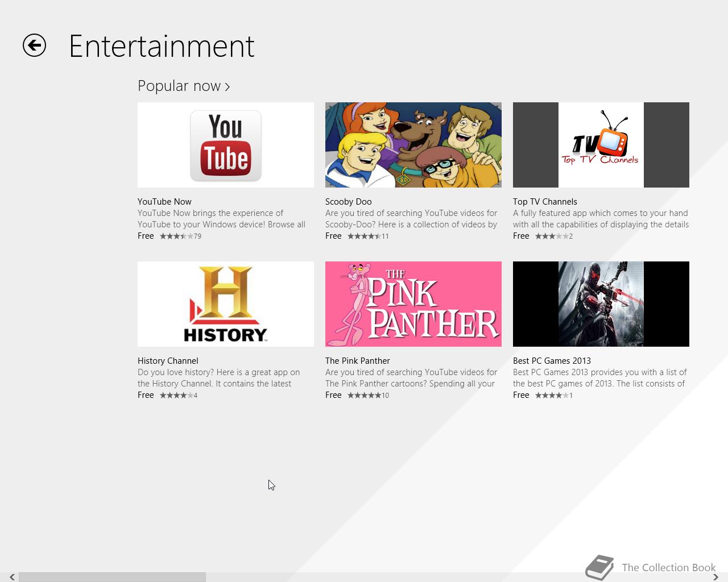728x582 pixels.
Task: Click the History Channel description text
Action: tap(219, 378)
